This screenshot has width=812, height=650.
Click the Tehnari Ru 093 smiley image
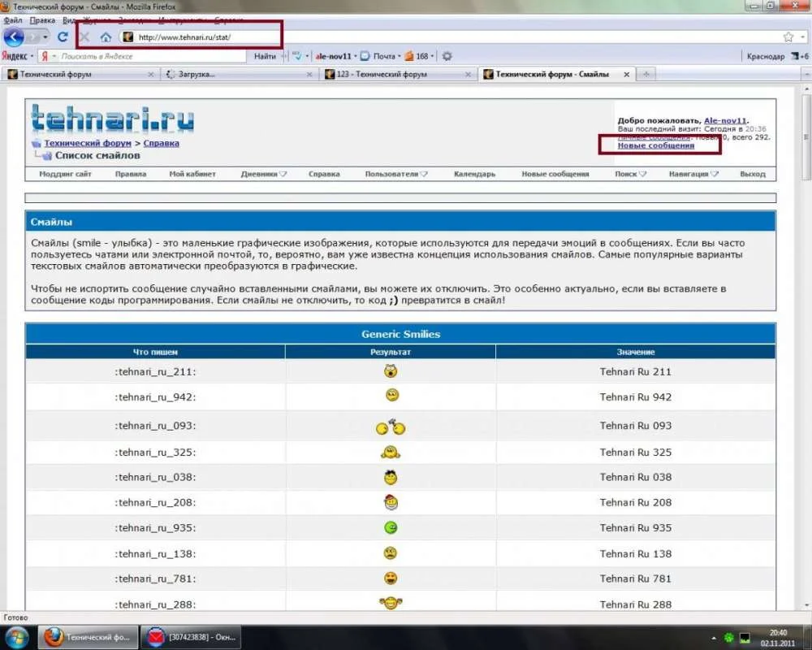391,427
